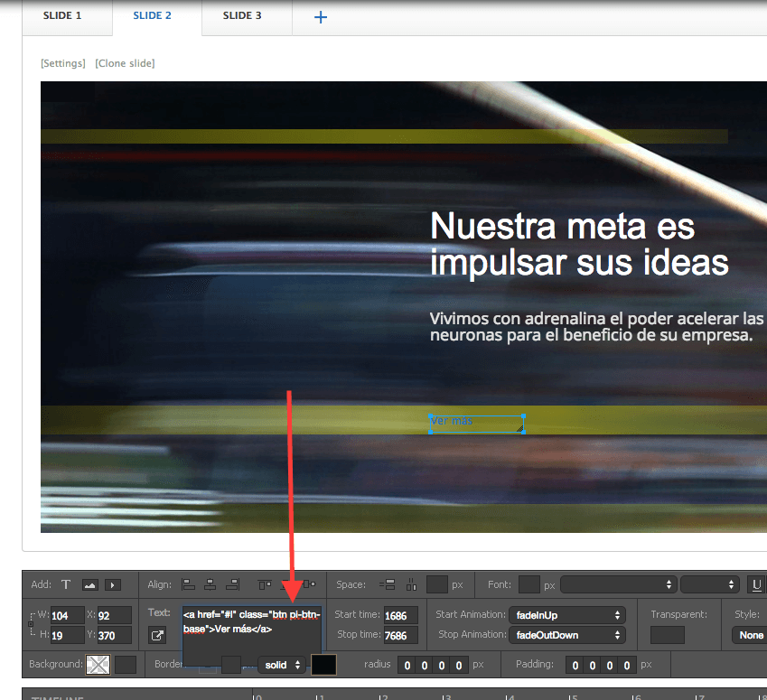Toggle the width-height aspect lock
This screenshot has height=700, width=767.
pyautogui.click(x=30, y=624)
